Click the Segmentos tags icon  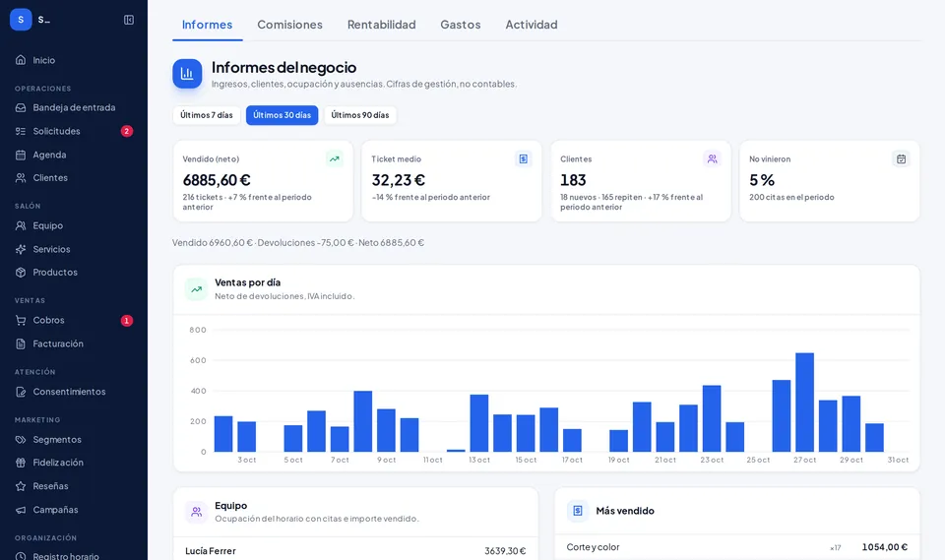click(x=21, y=440)
